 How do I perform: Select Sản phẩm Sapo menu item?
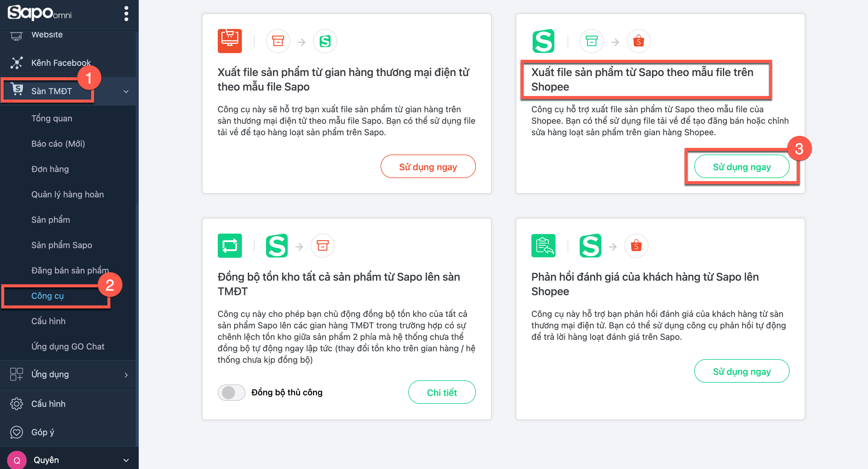click(x=61, y=245)
